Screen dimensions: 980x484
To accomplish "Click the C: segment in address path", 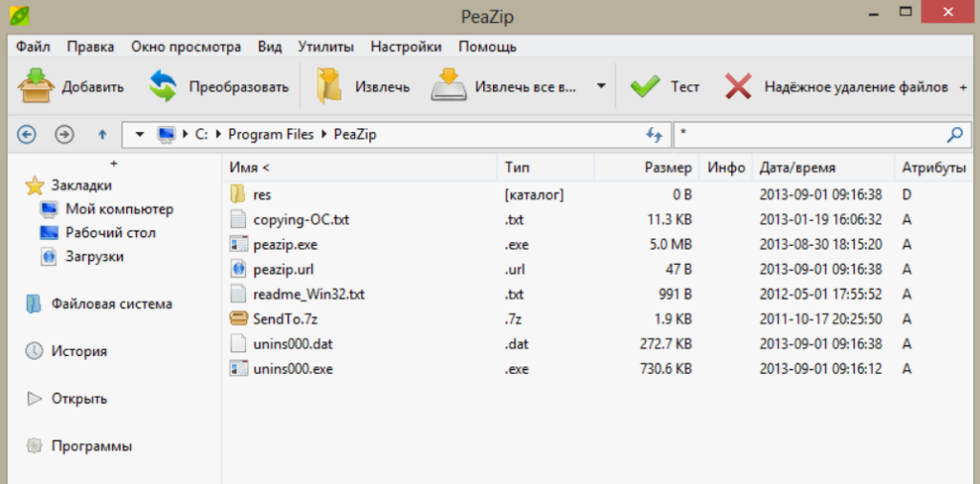I will [x=201, y=134].
